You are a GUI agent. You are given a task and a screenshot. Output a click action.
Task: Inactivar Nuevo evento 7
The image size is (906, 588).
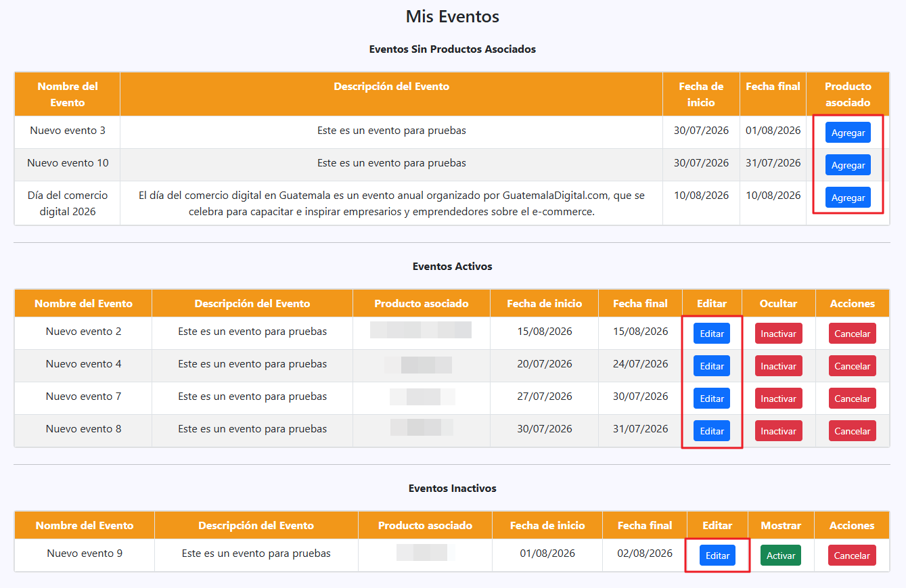pos(778,399)
